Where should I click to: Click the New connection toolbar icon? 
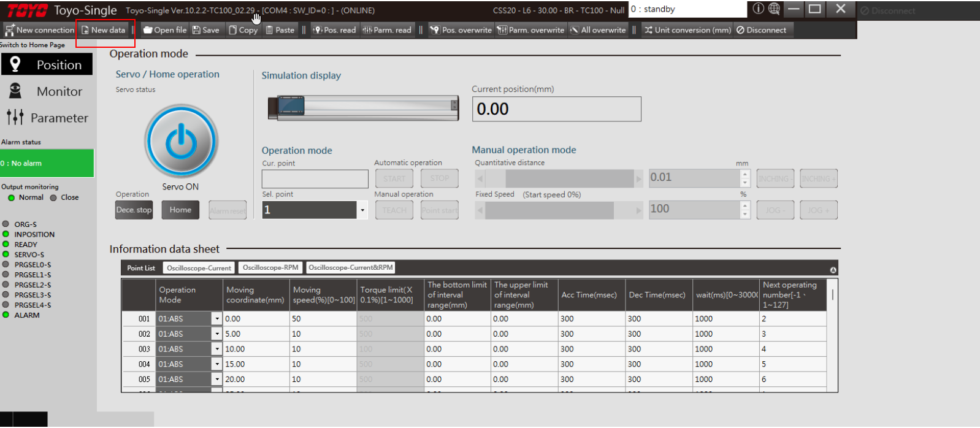pyautogui.click(x=39, y=29)
